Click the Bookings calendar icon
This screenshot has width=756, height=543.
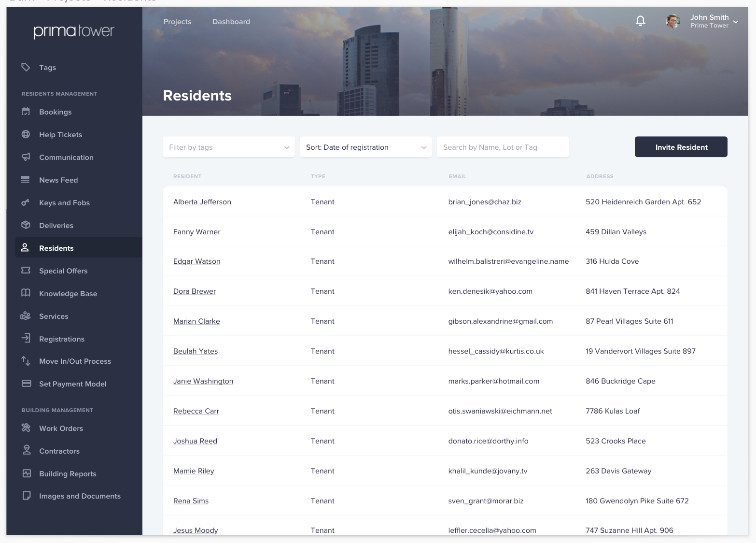pos(26,112)
